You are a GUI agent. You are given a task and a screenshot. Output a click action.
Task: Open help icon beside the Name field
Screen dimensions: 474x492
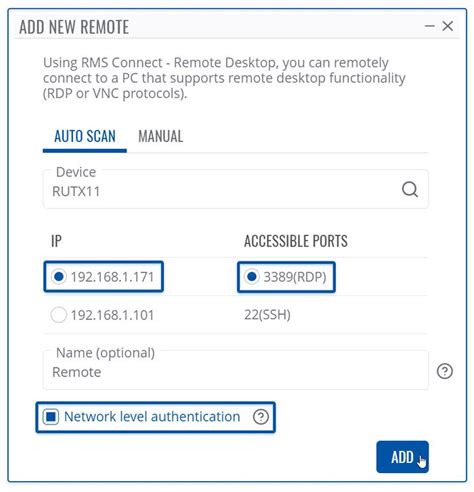tap(445, 371)
